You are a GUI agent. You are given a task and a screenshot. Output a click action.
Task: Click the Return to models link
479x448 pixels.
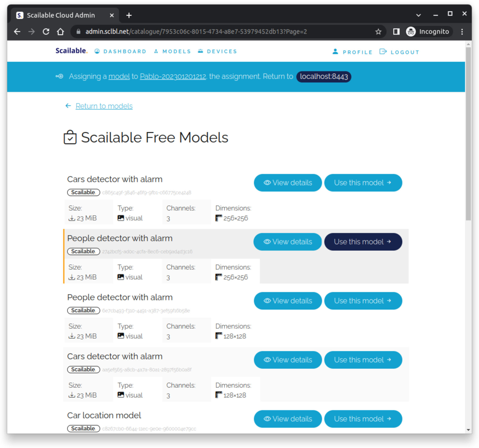[104, 106]
